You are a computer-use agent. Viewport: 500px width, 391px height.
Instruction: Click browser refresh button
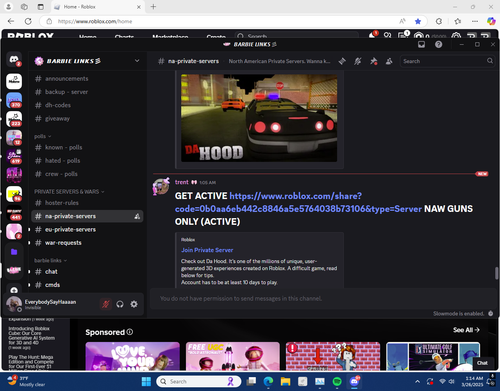[28, 21]
